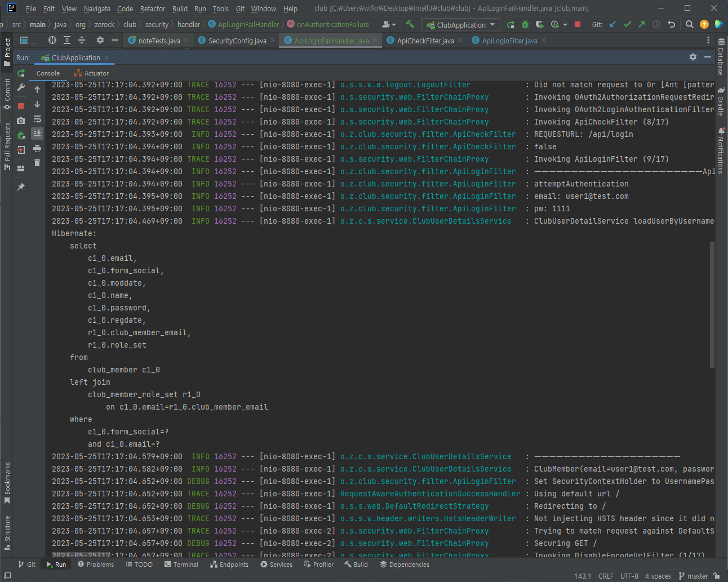The image size is (728, 582).
Task: Expand all in the Project toolbar
Action: (67, 40)
